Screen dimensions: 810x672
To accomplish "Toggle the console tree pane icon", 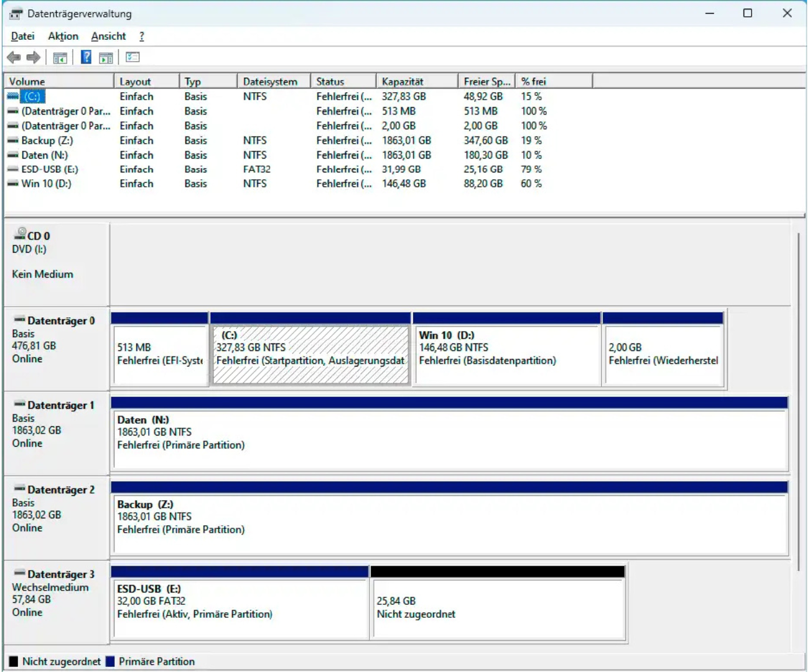I will coord(60,58).
